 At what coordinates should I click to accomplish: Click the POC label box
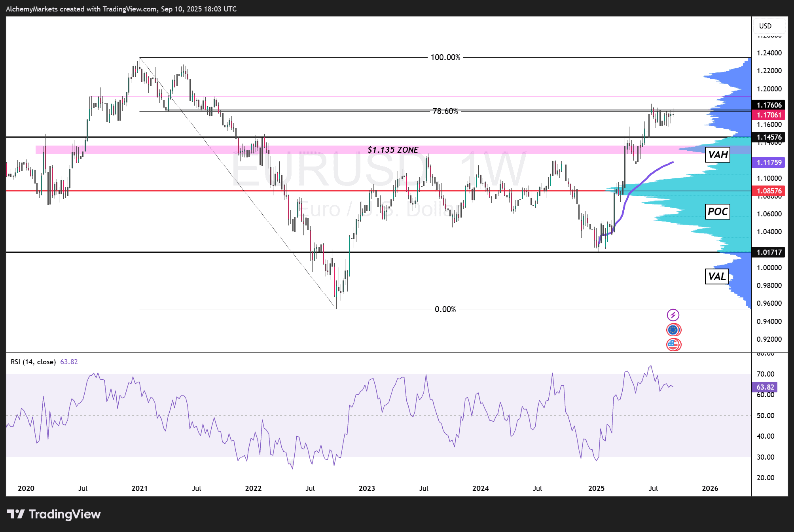718,212
